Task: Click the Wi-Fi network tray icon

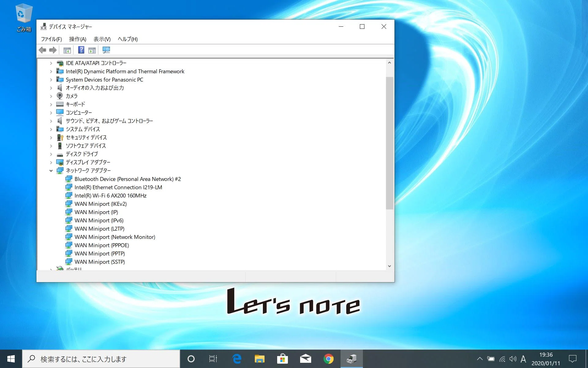Action: click(502, 359)
